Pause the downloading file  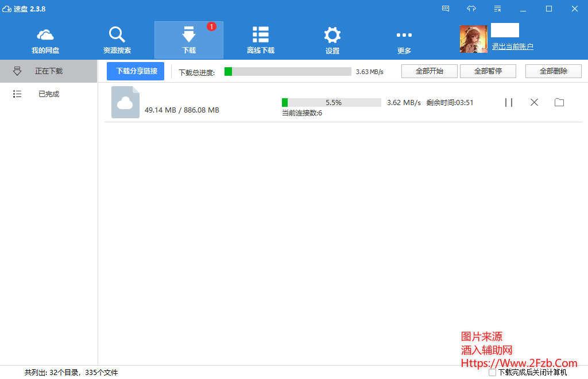click(x=508, y=102)
